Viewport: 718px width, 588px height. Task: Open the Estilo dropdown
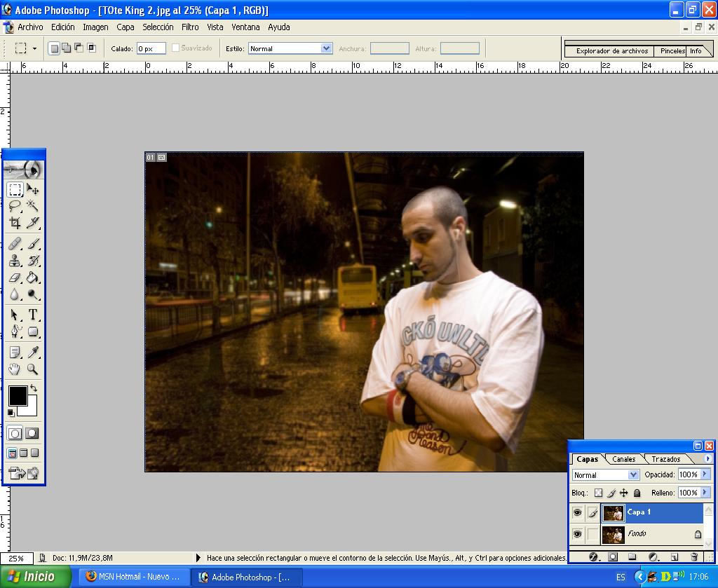coord(326,48)
